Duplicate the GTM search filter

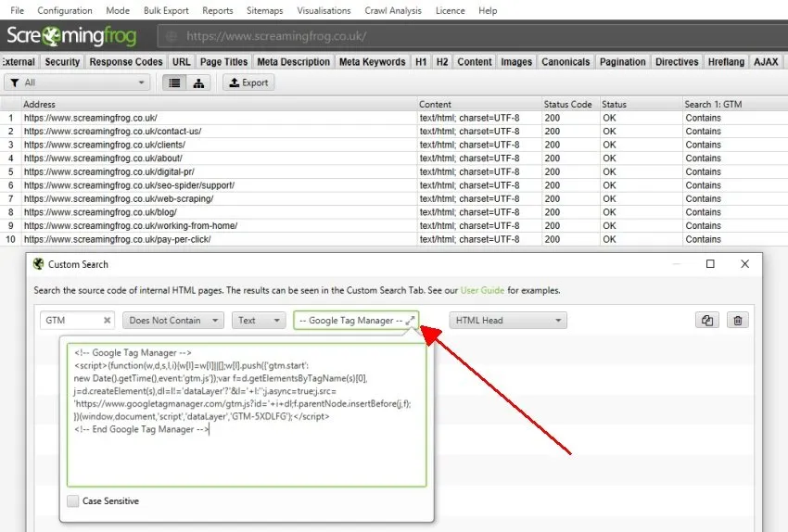tap(707, 321)
